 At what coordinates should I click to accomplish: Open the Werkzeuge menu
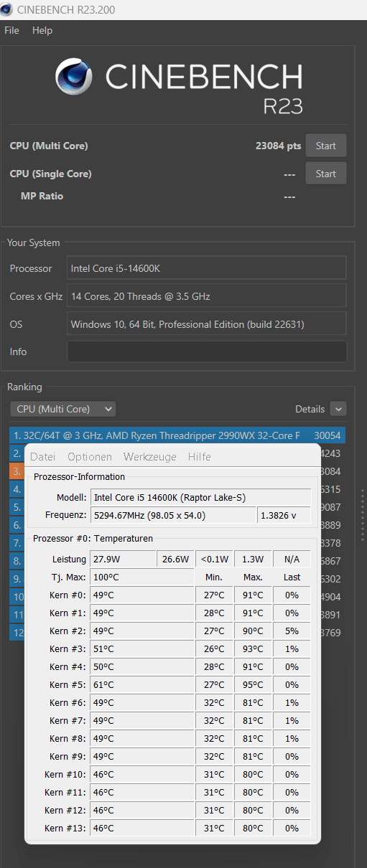149,457
